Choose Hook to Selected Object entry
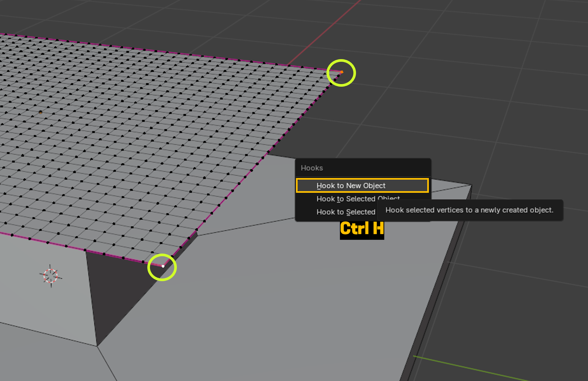This screenshot has height=381, width=588. point(358,199)
